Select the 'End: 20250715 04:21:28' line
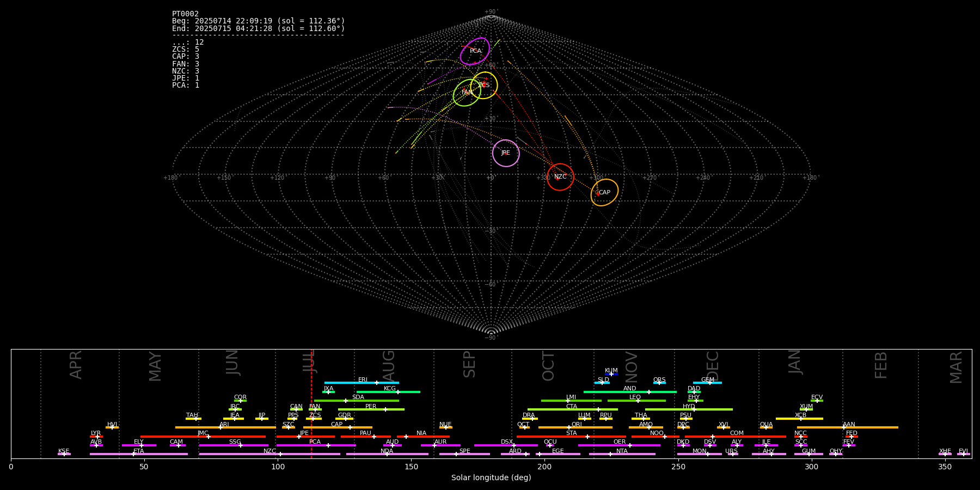The image size is (980, 490). [259, 28]
